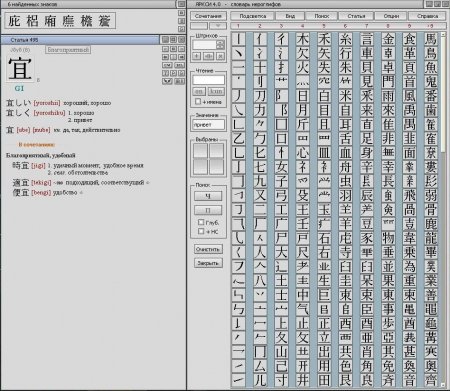Select the 雨 rain radical
Viewport: 450px width, 391px height.
pyautogui.click(x=388, y=96)
